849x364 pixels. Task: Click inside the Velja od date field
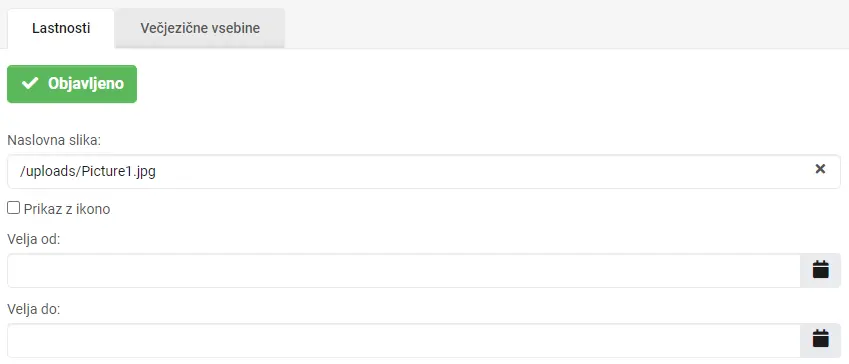[x=404, y=270]
